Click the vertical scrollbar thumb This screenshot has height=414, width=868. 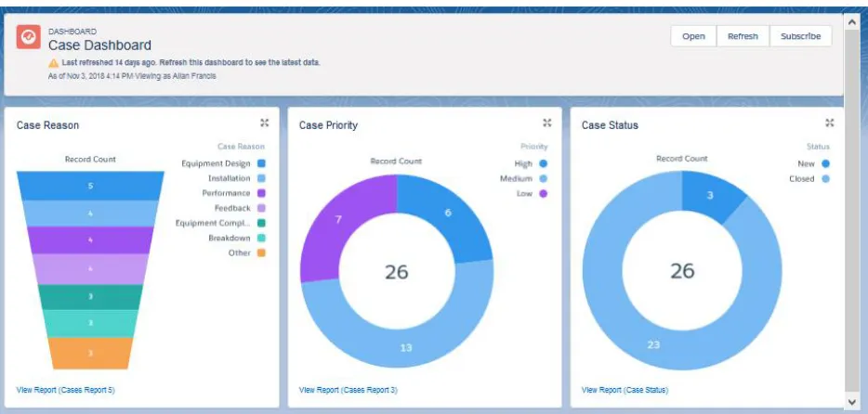click(x=852, y=210)
